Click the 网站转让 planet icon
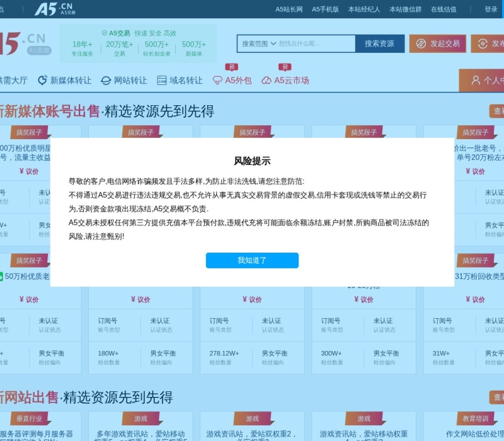This screenshot has width=504, height=441. pyautogui.click(x=106, y=81)
